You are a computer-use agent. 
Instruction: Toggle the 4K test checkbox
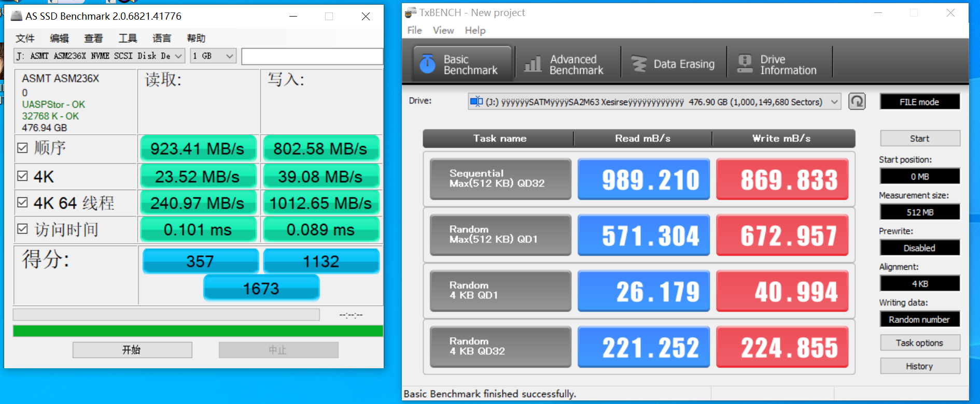(22, 176)
